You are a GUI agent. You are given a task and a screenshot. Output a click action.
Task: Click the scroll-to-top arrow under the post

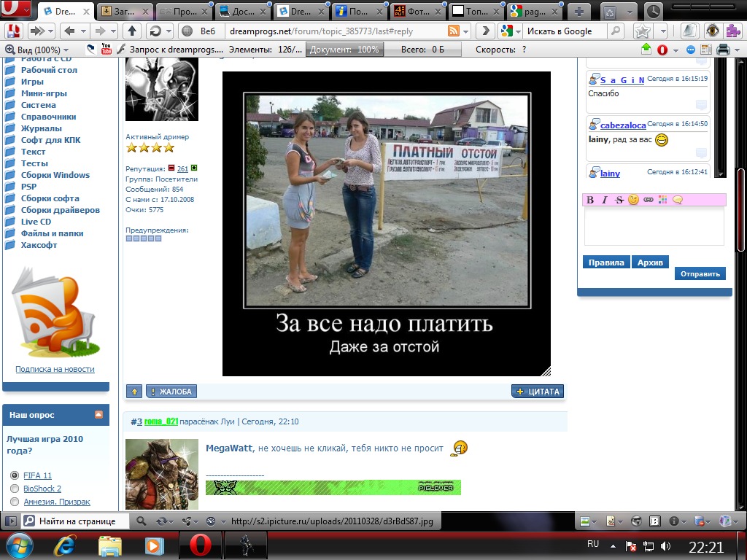pyautogui.click(x=134, y=392)
